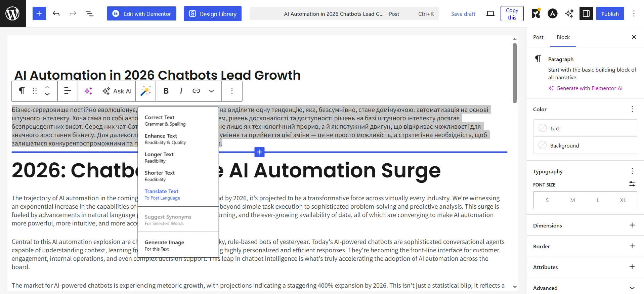
Task: Choose Shorter Text option
Action: pos(178,176)
